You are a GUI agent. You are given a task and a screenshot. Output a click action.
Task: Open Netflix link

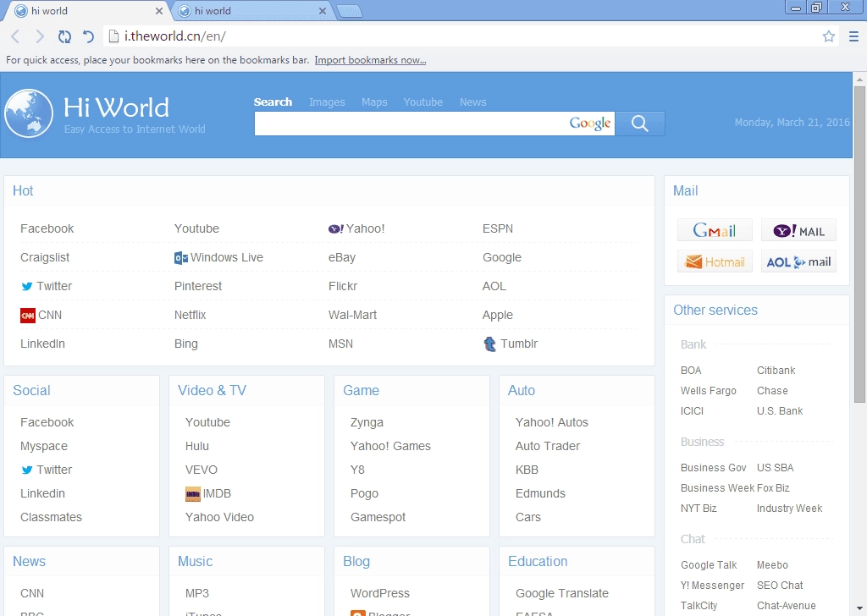pos(191,315)
